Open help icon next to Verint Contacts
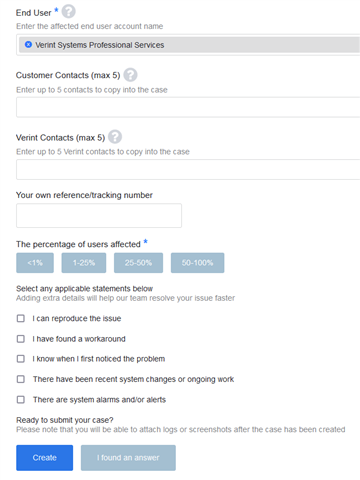 click(115, 137)
